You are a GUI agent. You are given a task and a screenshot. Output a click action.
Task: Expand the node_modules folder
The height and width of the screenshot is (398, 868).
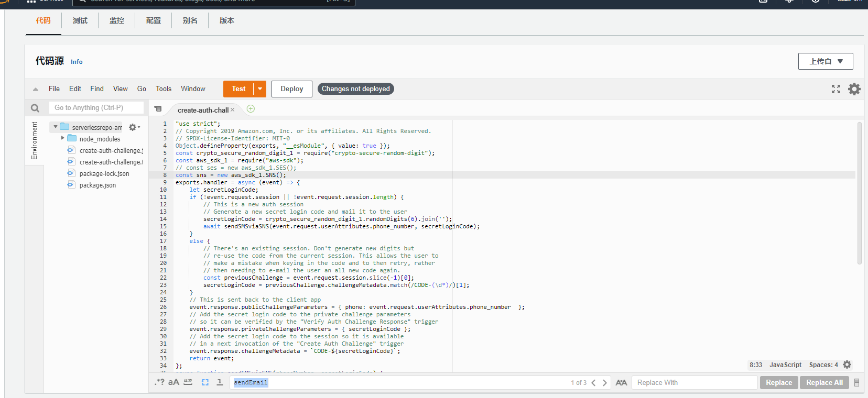(x=62, y=138)
